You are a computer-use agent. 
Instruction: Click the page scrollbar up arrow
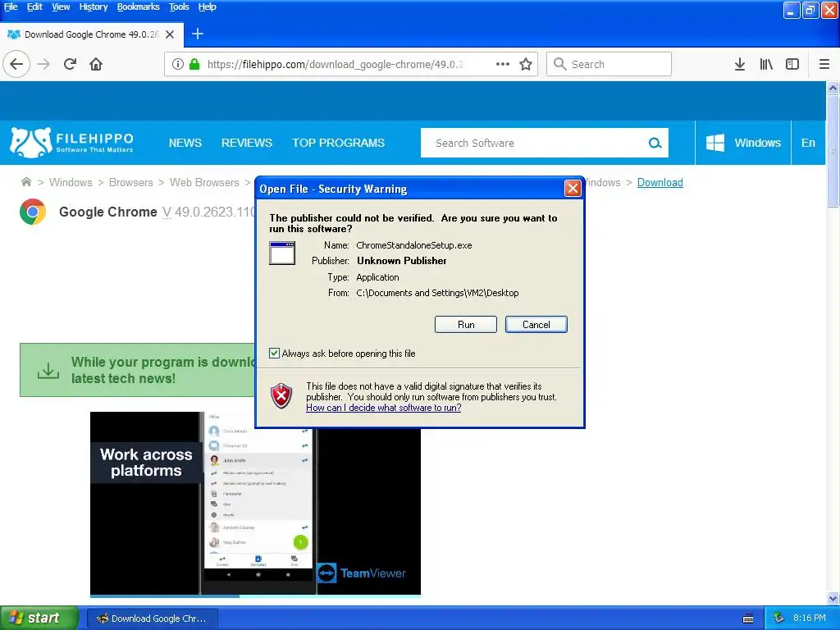[833, 89]
